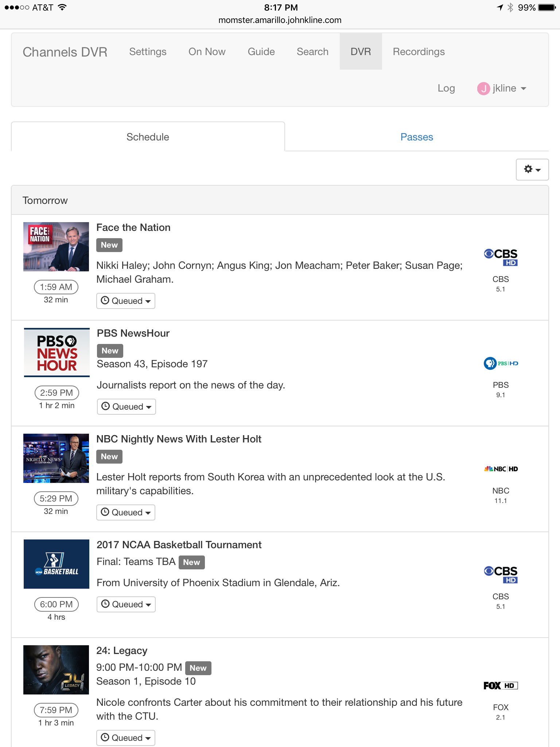This screenshot has height=747, width=560.
Task: Open the Log link
Action: [446, 88]
